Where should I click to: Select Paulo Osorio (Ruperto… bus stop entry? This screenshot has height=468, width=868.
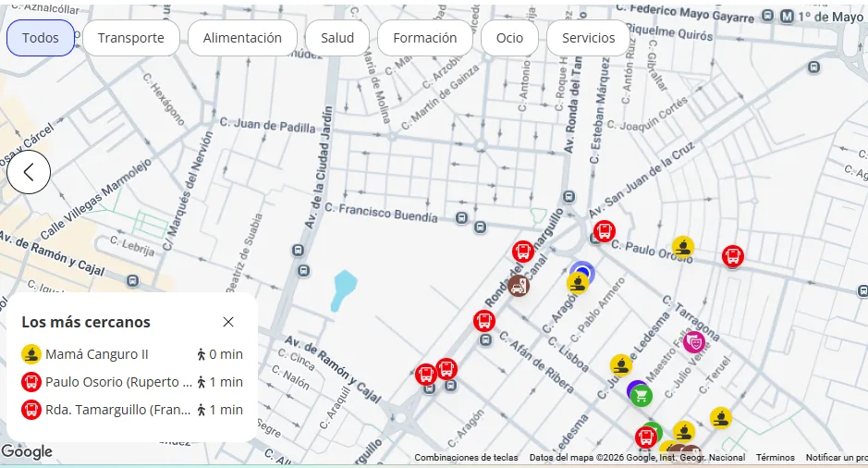tap(132, 382)
